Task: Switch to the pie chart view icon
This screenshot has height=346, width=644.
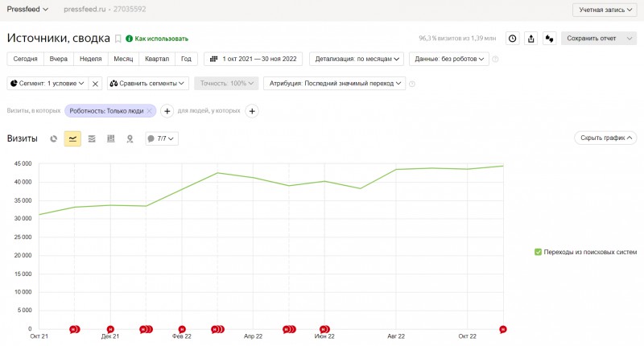Action: (54, 138)
